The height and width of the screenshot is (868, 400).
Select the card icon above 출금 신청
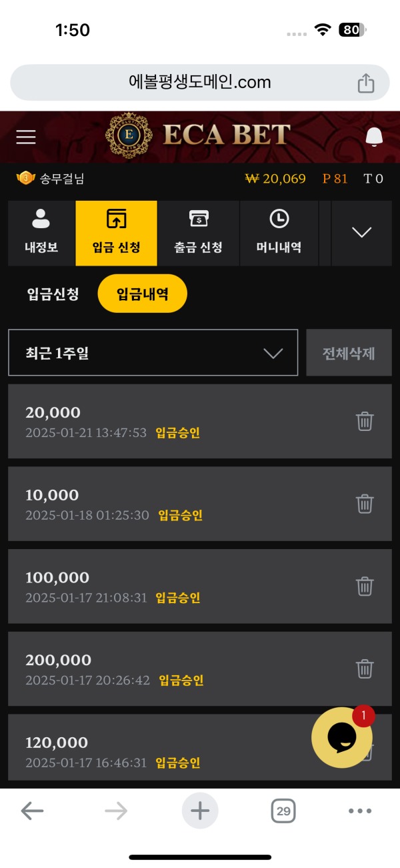[x=198, y=217]
